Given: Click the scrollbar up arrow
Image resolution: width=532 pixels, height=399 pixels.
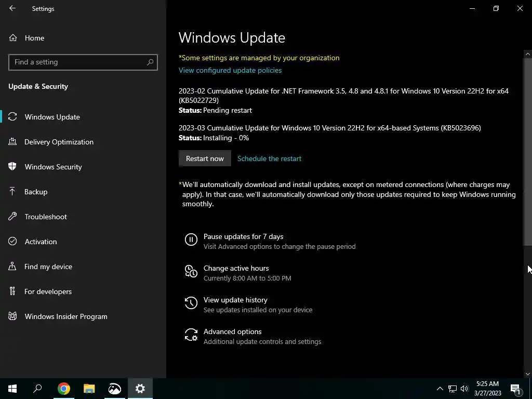Looking at the screenshot, I should pyautogui.click(x=528, y=54).
